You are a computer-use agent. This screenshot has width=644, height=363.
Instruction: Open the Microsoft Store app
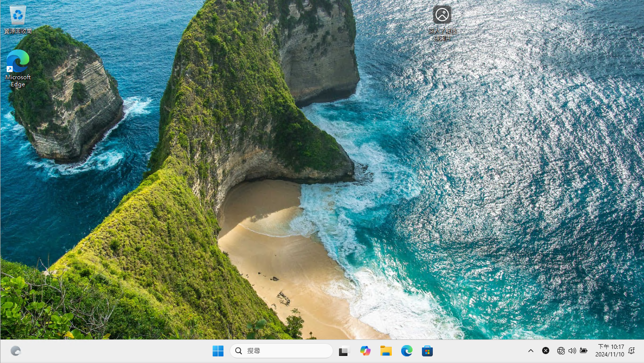click(x=427, y=351)
